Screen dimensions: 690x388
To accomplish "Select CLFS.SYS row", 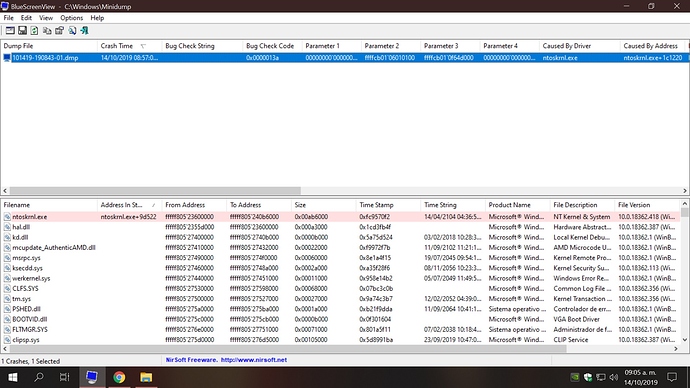I will (340, 289).
